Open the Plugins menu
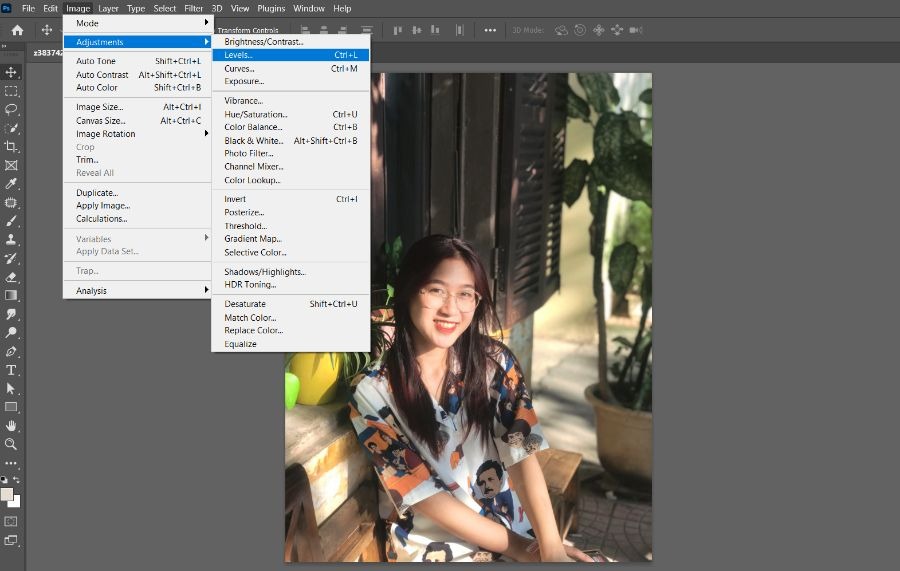Image resolution: width=900 pixels, height=571 pixels. click(x=271, y=8)
